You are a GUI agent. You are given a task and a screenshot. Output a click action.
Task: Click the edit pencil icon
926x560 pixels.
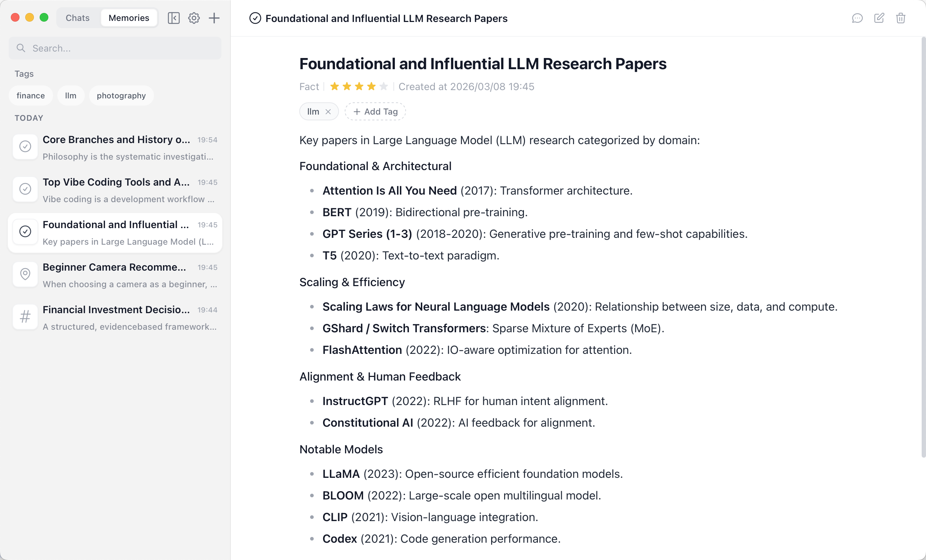coord(879,18)
